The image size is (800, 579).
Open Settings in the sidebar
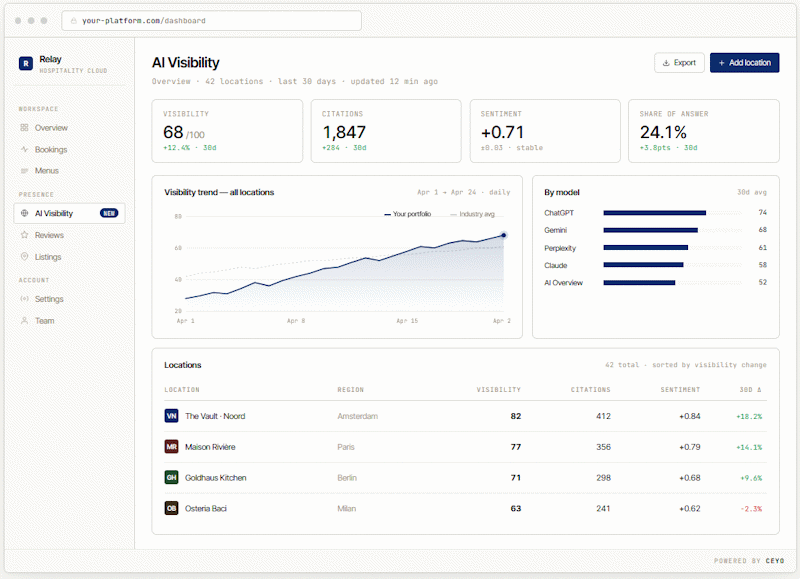(69, 299)
